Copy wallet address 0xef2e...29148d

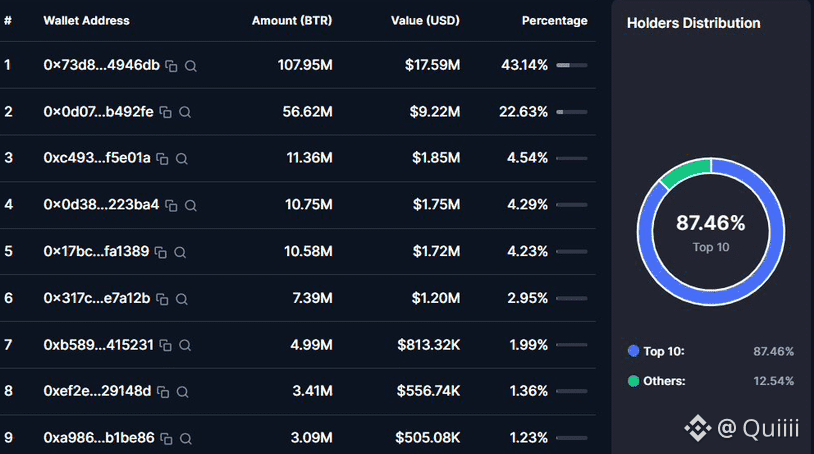pyautogui.click(x=163, y=392)
